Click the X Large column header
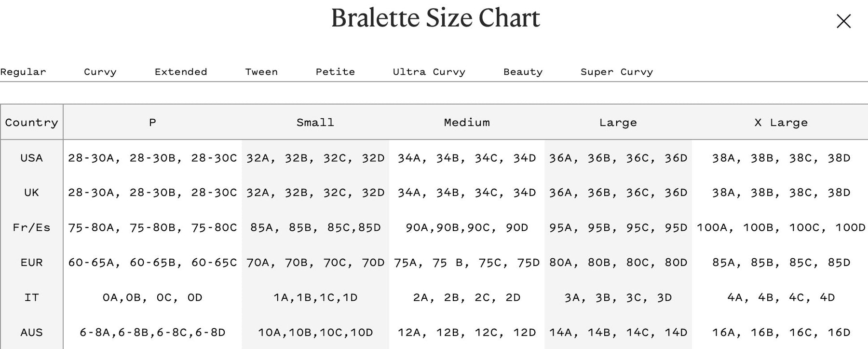The height and width of the screenshot is (349, 868). click(781, 123)
